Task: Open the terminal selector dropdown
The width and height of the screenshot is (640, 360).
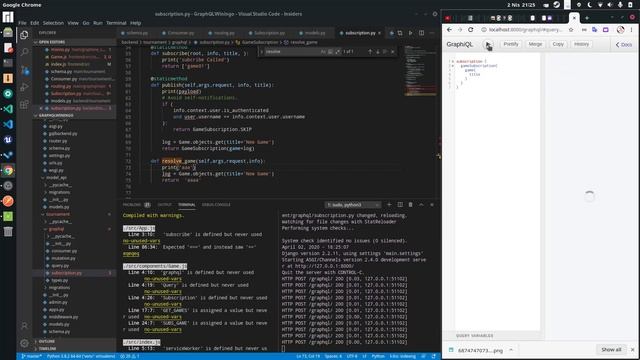Action: (353, 204)
